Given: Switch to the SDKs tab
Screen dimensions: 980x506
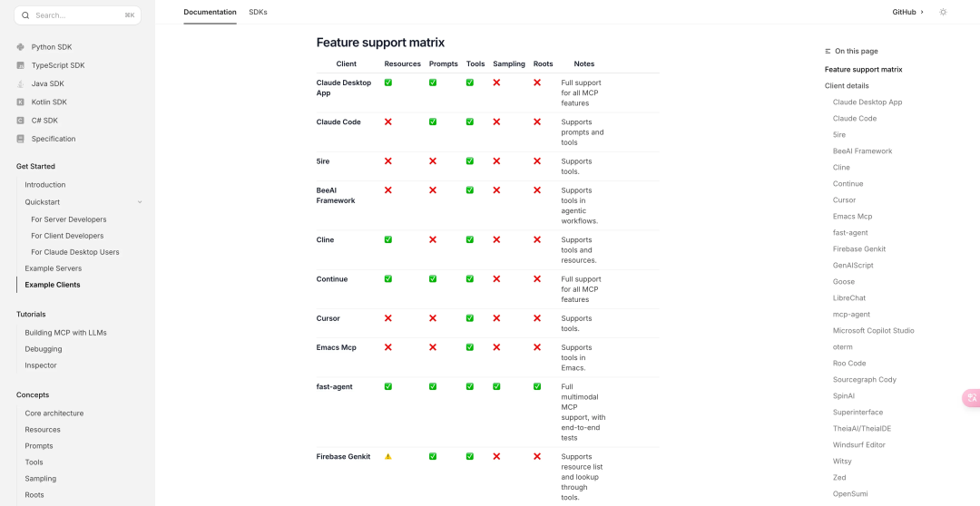Looking at the screenshot, I should click(258, 12).
